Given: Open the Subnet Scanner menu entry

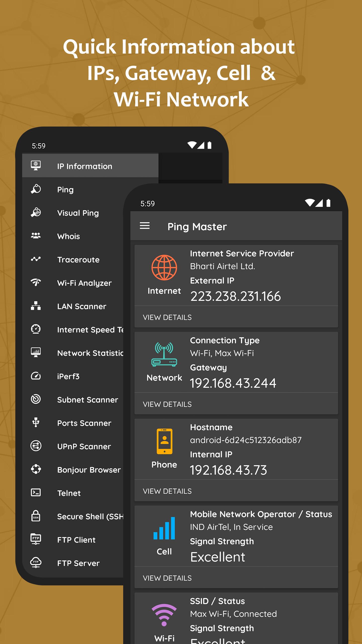Looking at the screenshot, I should point(87,400).
